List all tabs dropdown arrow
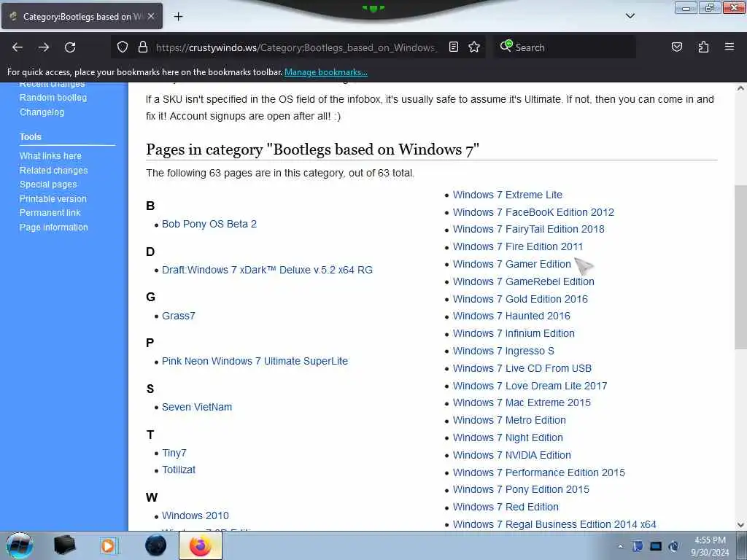This screenshot has height=560, width=747. click(x=630, y=16)
